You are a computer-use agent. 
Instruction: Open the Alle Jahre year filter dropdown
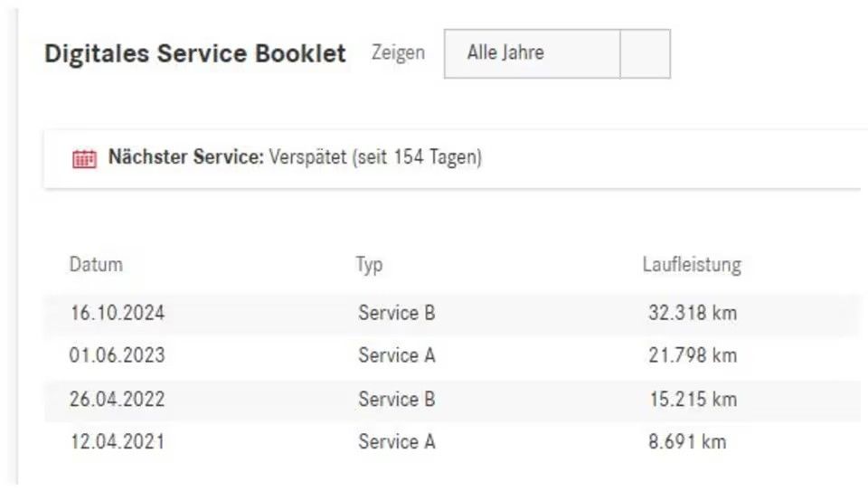coord(532,53)
